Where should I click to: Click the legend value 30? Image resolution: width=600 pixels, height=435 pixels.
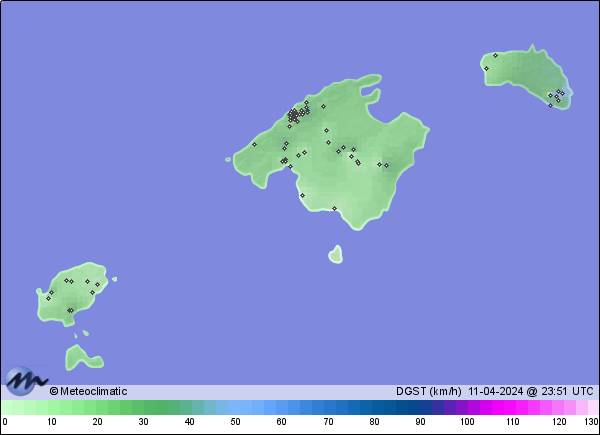click(x=143, y=422)
